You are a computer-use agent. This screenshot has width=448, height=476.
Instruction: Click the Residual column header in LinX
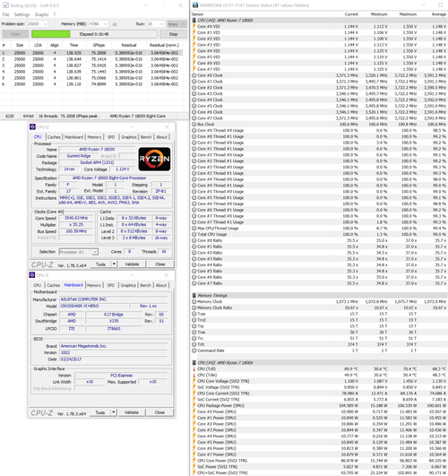129,45
